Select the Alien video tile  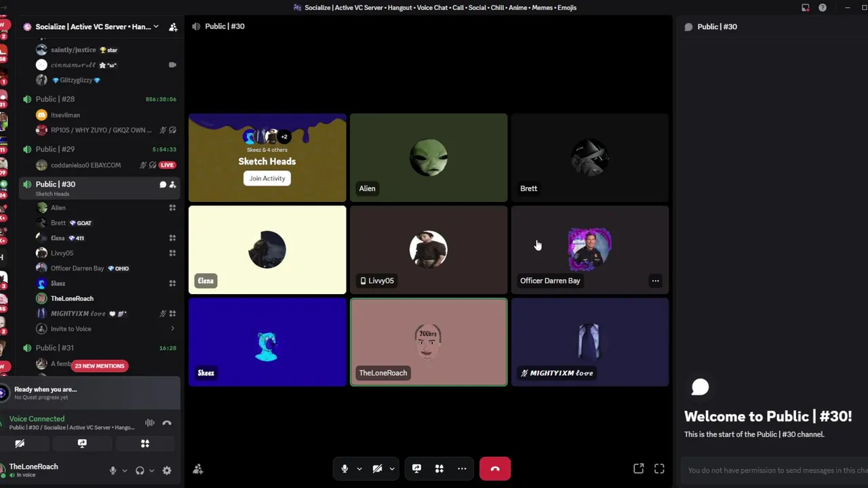429,158
